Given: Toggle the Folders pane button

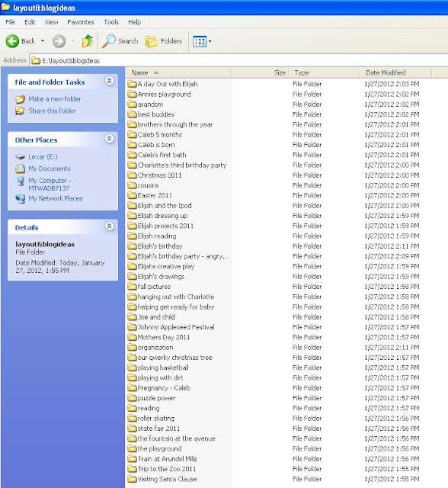Looking at the screenshot, I should click(164, 41).
